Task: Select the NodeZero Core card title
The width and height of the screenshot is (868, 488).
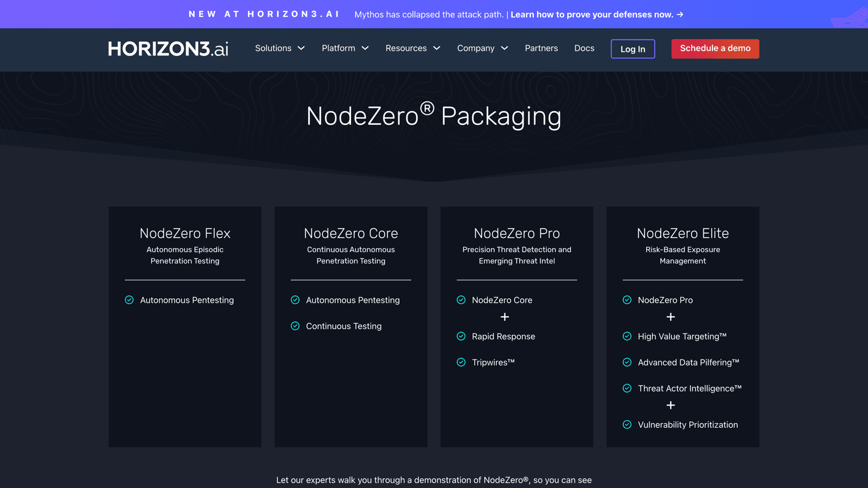Action: [x=351, y=233]
